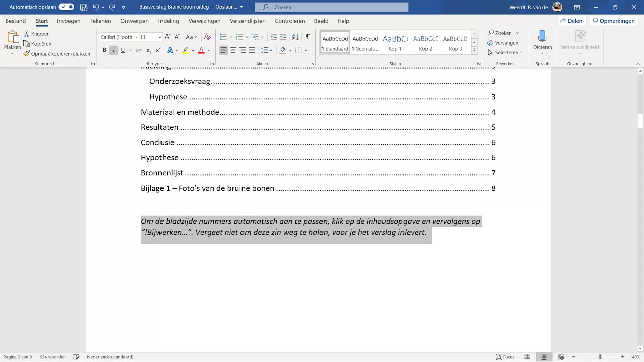Image resolution: width=644 pixels, height=362 pixels.
Task: Increase indent of the paragraph
Action: 283,37
